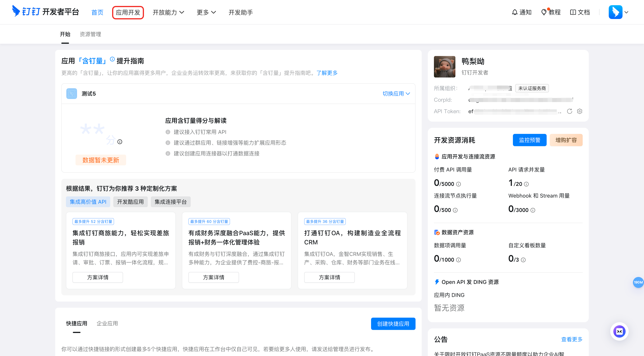644x356 pixels.
Task: Open 方案详情 for 有成财务 card
Action: tap(214, 277)
